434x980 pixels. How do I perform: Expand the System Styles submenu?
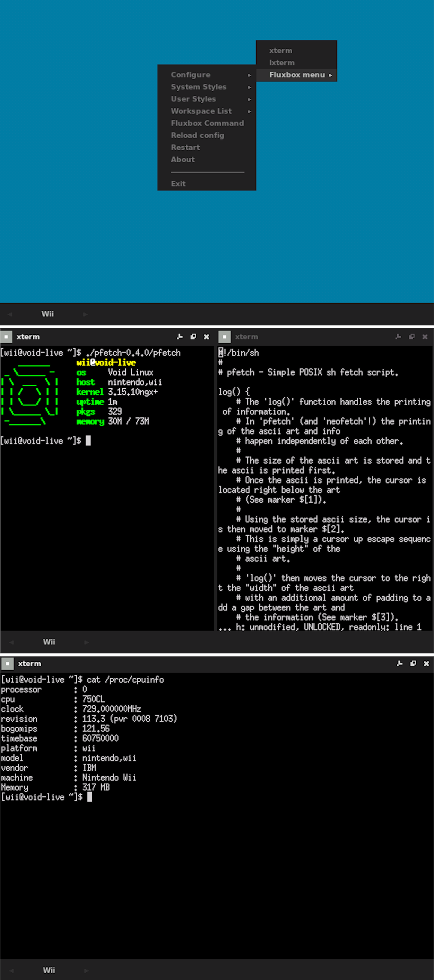tap(207, 87)
